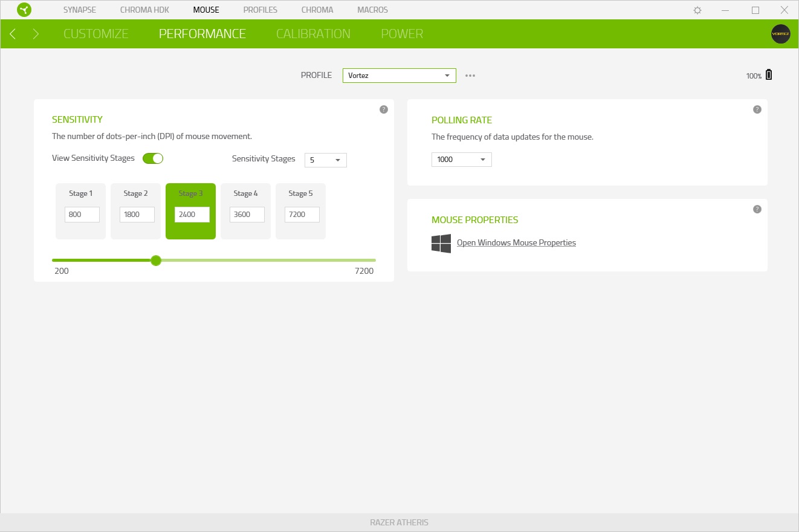The height and width of the screenshot is (532, 799).
Task: Click the PROFILE label
Action: point(316,76)
